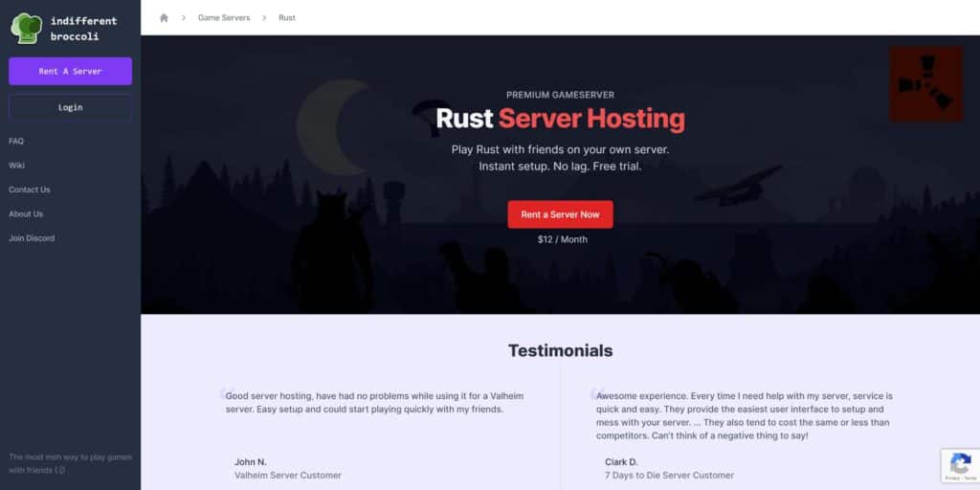Click the $12 / Month price text

[563, 239]
